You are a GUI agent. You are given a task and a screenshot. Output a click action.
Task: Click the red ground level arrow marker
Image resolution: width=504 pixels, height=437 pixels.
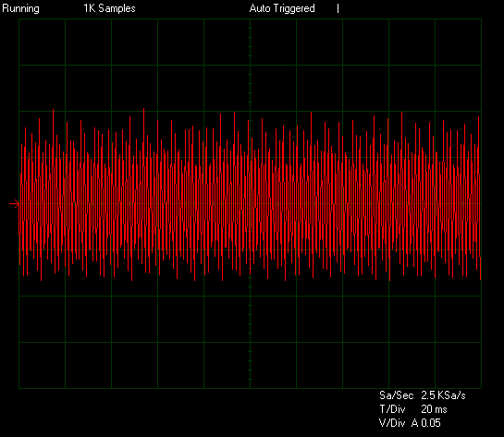[14, 204]
